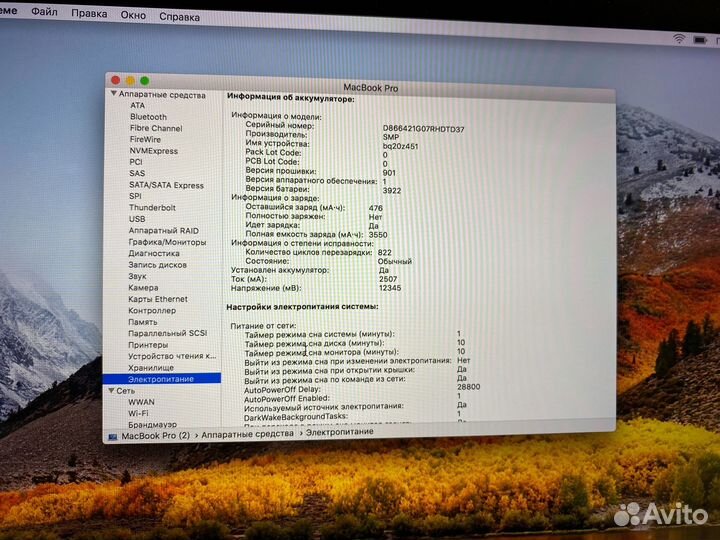Click voltage value 12345
Screen dimensions: 720x540
pos(390,288)
